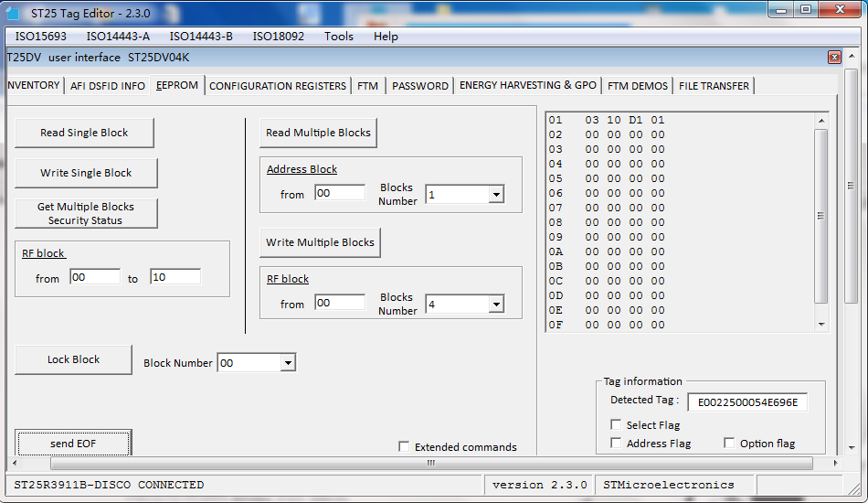Click horizontal scrollbar left arrow
The image size is (868, 503).
pos(15,463)
